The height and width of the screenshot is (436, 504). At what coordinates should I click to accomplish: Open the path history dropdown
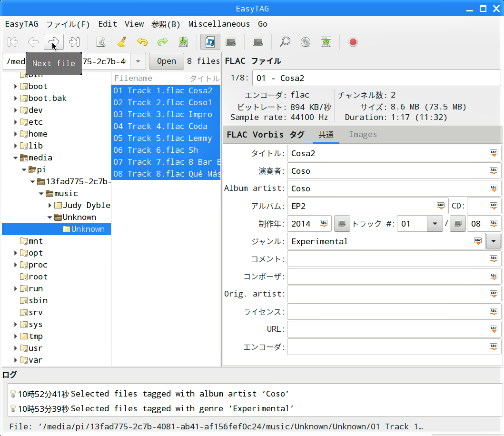pos(138,61)
